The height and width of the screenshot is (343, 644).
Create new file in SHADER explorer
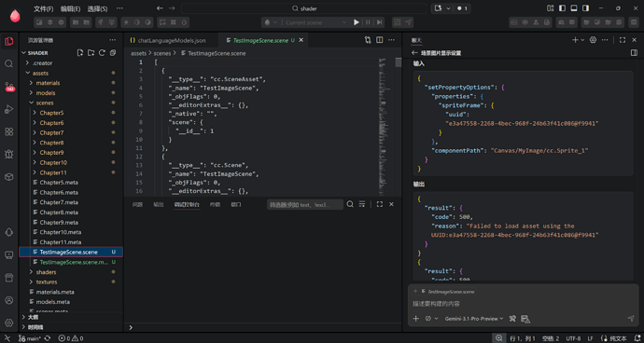(80, 53)
